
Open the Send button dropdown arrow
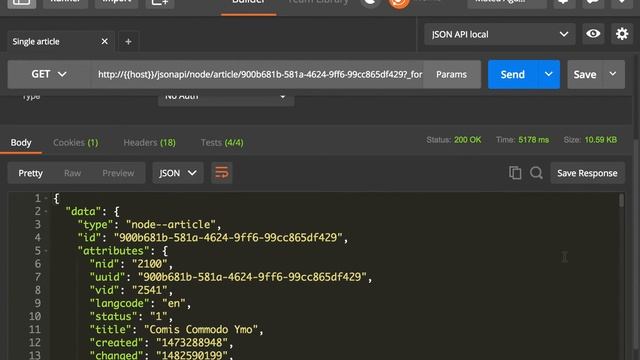549,74
